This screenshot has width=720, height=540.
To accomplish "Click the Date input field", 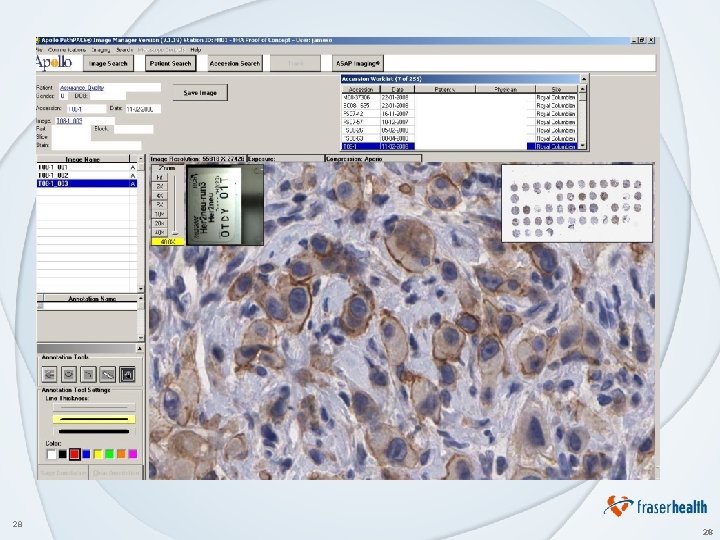I will click(143, 109).
